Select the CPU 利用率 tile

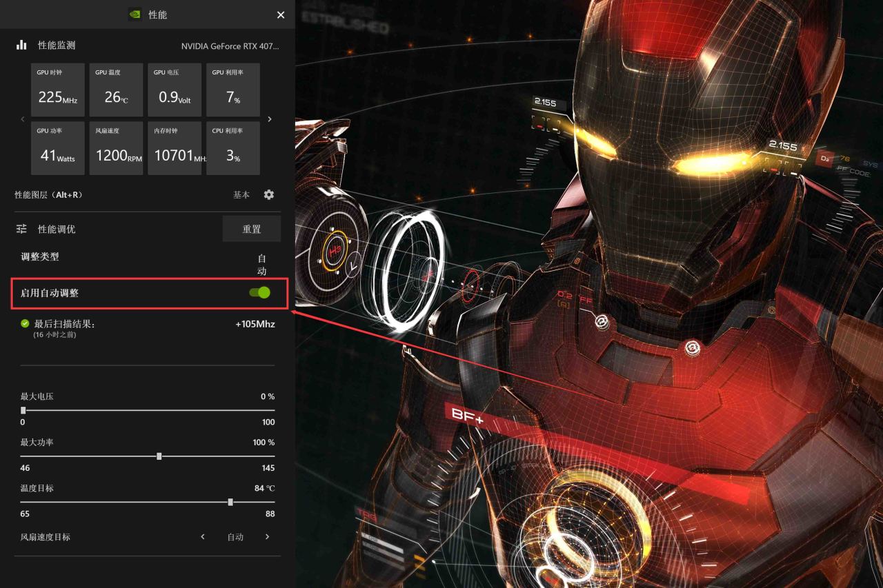[x=233, y=148]
